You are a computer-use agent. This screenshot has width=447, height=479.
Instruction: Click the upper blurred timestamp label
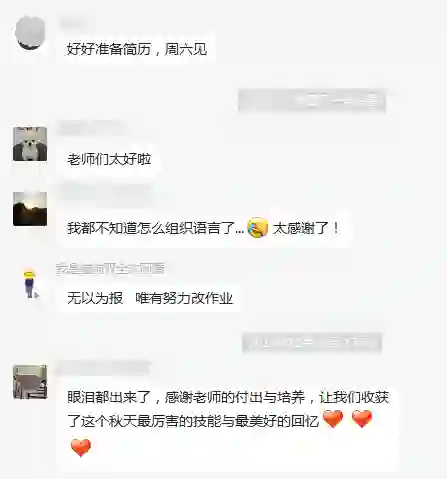[x=312, y=100]
